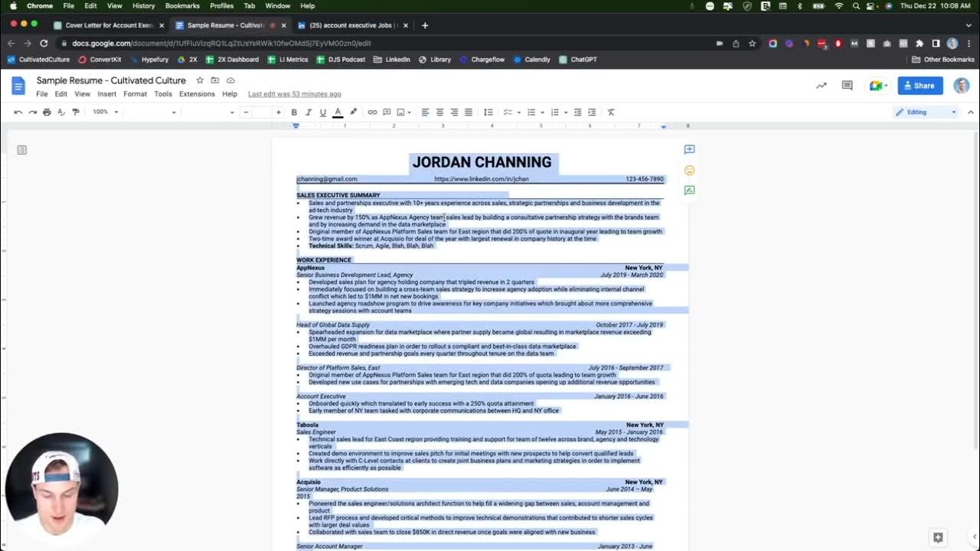The height and width of the screenshot is (551, 980).
Task: Open the Extensions menu in Docs
Action: click(197, 94)
